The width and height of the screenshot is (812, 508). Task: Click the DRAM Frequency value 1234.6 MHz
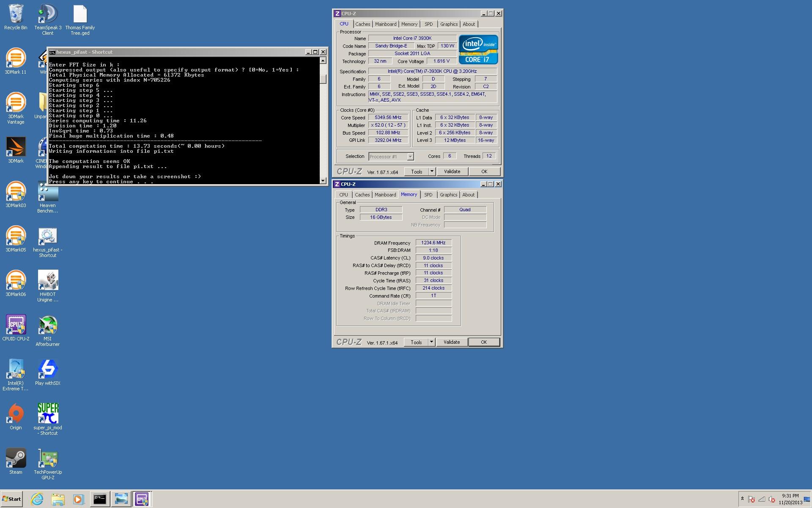433,243
